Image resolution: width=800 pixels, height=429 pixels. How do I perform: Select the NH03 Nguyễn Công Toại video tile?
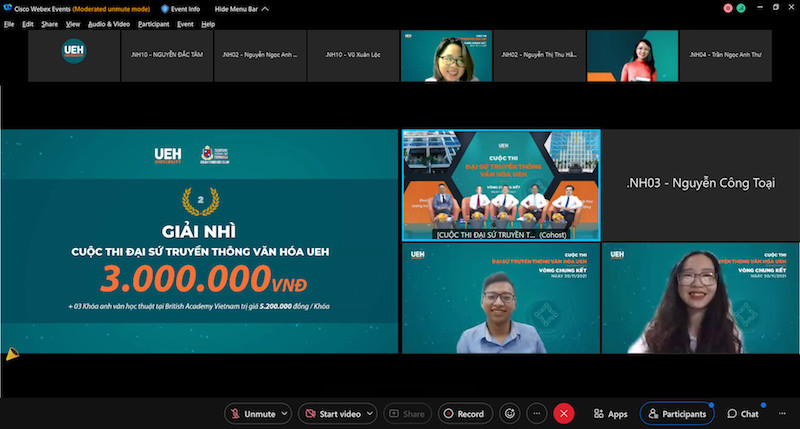pyautogui.click(x=700, y=183)
